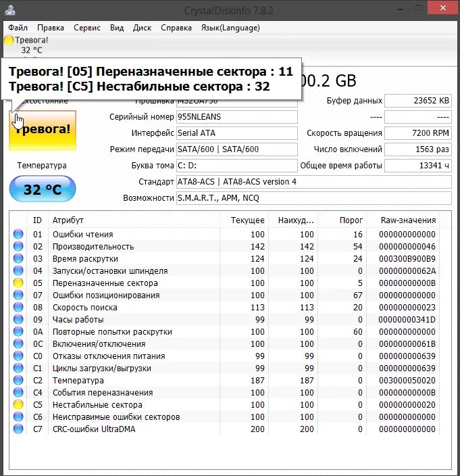Select the attribute name Нестабильные сектора in table
The width and height of the screenshot is (460, 476).
pos(97,404)
